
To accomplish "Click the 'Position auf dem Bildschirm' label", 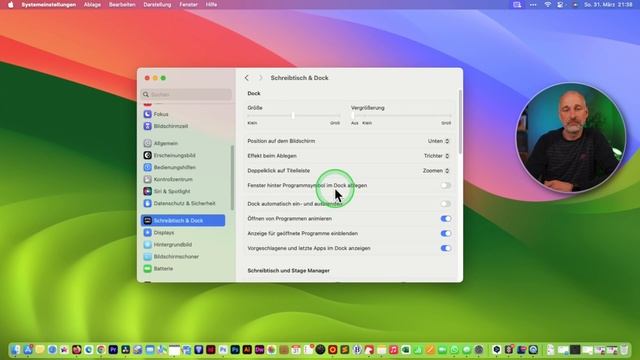I will [x=281, y=141].
